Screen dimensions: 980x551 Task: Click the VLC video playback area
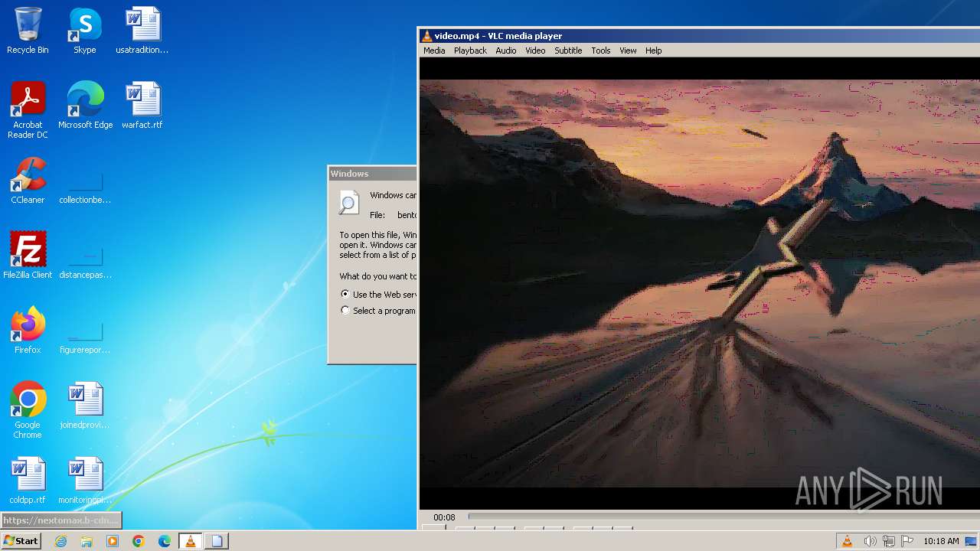click(699, 283)
